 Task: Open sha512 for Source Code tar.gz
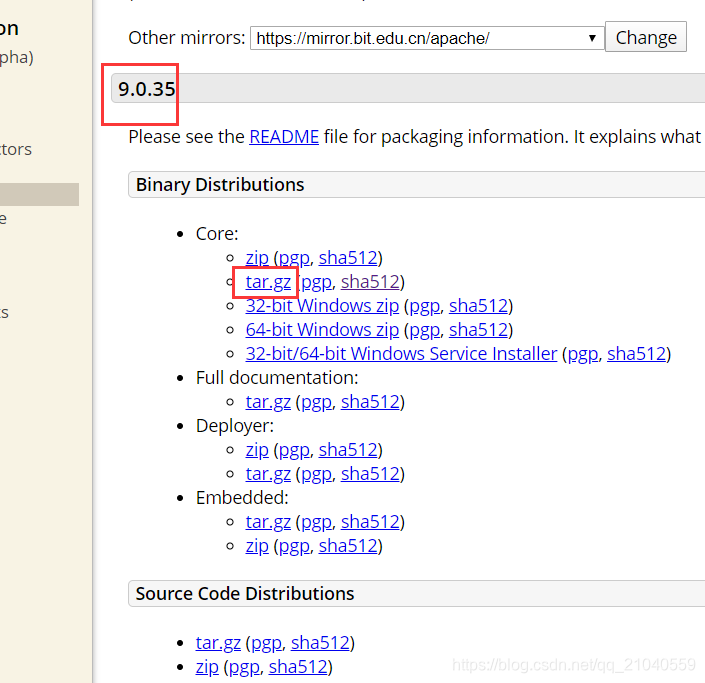pos(320,643)
